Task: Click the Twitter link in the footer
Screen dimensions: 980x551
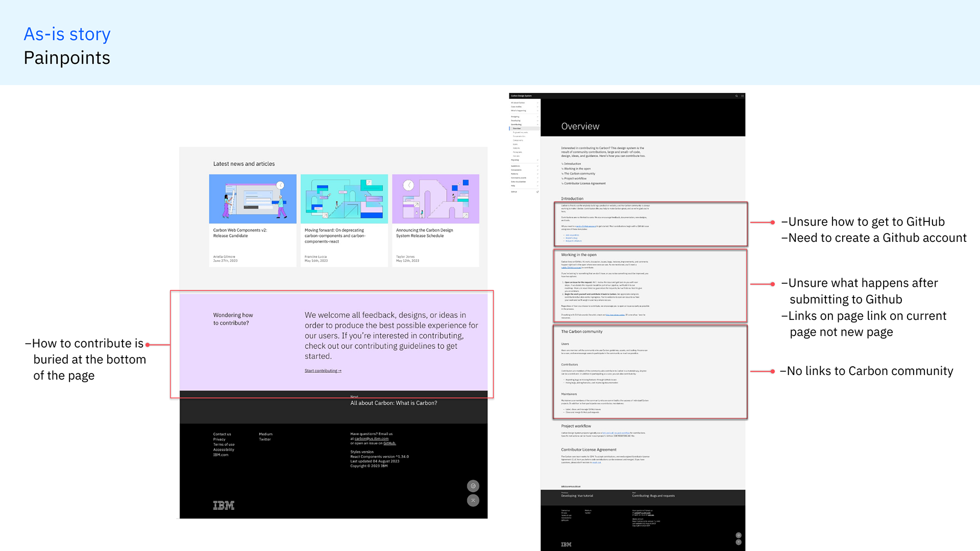Action: [264, 439]
